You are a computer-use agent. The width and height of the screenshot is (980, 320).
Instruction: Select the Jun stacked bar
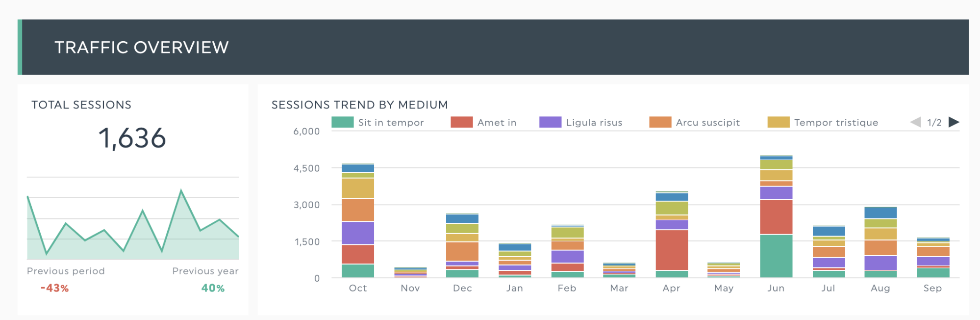pyautogui.click(x=776, y=216)
